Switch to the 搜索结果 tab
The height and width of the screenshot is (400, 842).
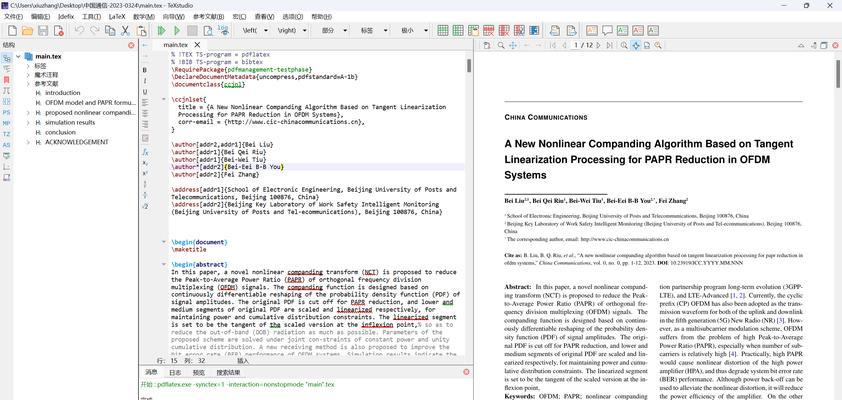point(228,372)
